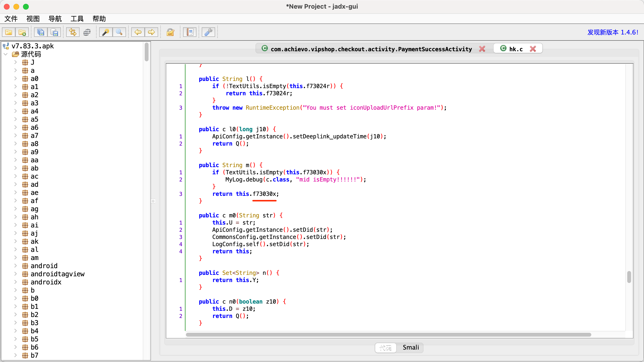The image size is (644, 362).
Task: Click the b3 package icon
Action: 25,322
